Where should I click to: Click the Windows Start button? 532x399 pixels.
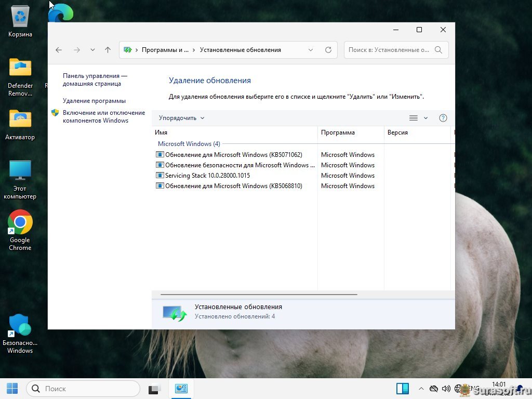tap(12, 389)
